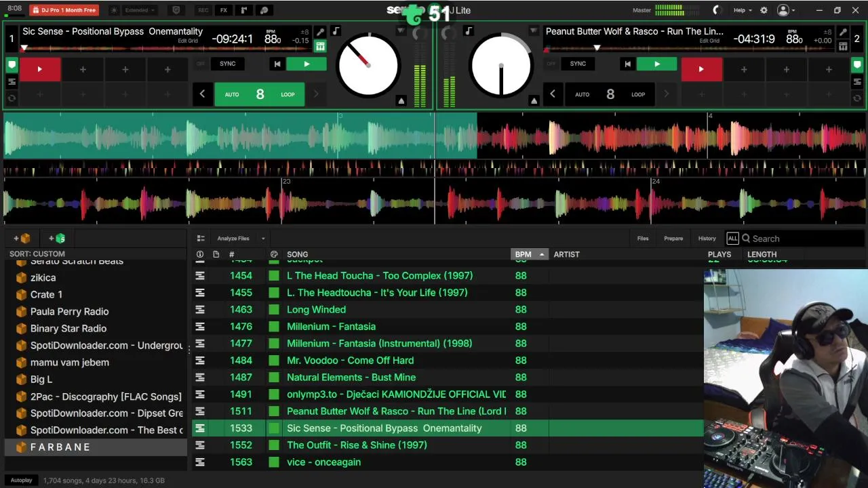
Task: Turn sync OFF on deck 1
Action: point(201,64)
